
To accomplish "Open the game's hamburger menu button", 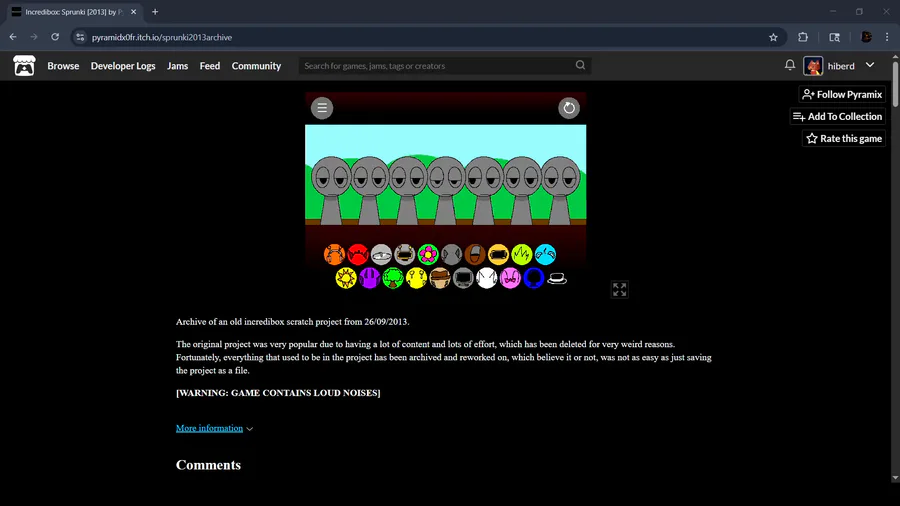I will 322,108.
